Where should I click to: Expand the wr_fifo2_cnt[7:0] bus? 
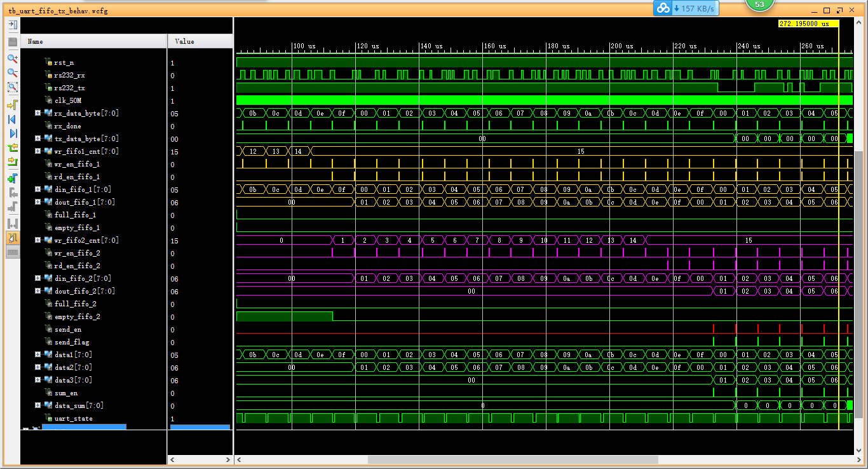coord(37,240)
